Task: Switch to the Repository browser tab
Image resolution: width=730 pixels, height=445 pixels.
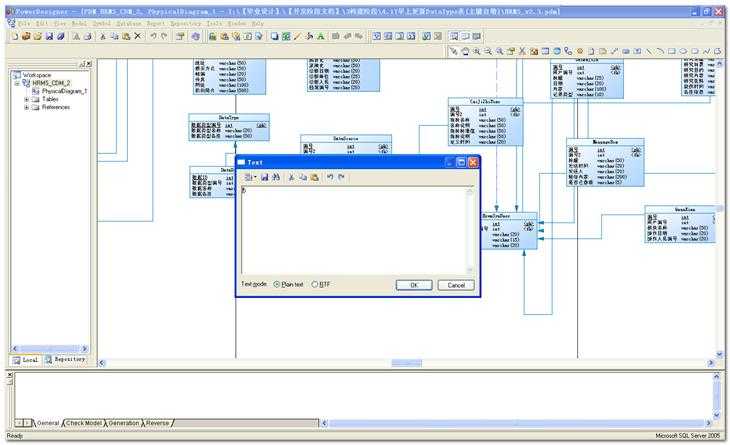Action: pyautogui.click(x=65, y=360)
